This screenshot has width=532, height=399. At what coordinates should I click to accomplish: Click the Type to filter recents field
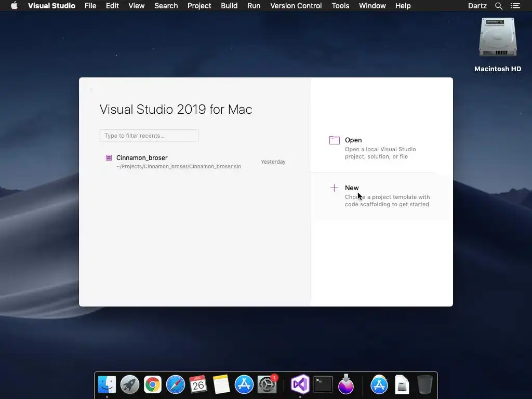(x=149, y=136)
